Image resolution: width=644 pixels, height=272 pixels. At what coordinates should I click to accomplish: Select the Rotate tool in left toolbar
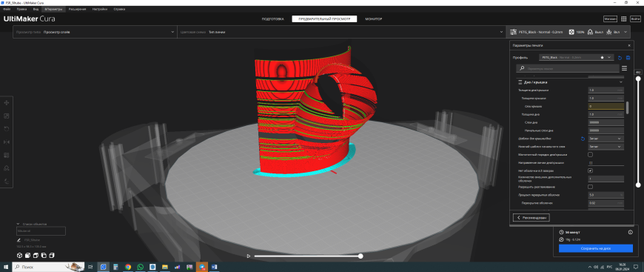(x=7, y=129)
